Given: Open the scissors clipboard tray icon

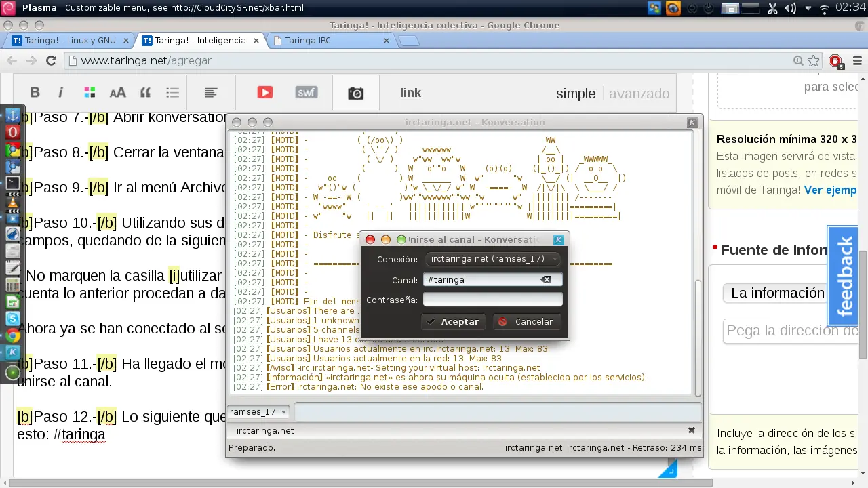Looking at the screenshot, I should pos(772,8).
